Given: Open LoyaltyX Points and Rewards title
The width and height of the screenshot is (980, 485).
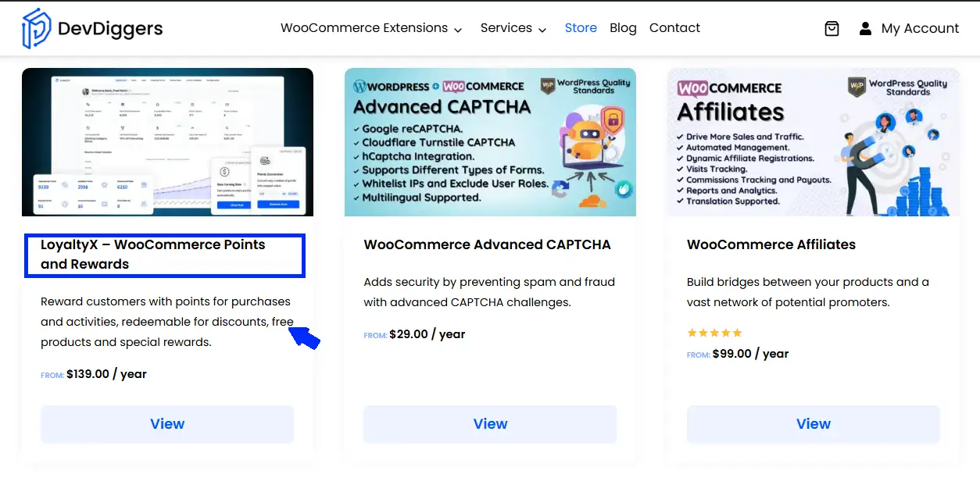Looking at the screenshot, I should coord(153,255).
